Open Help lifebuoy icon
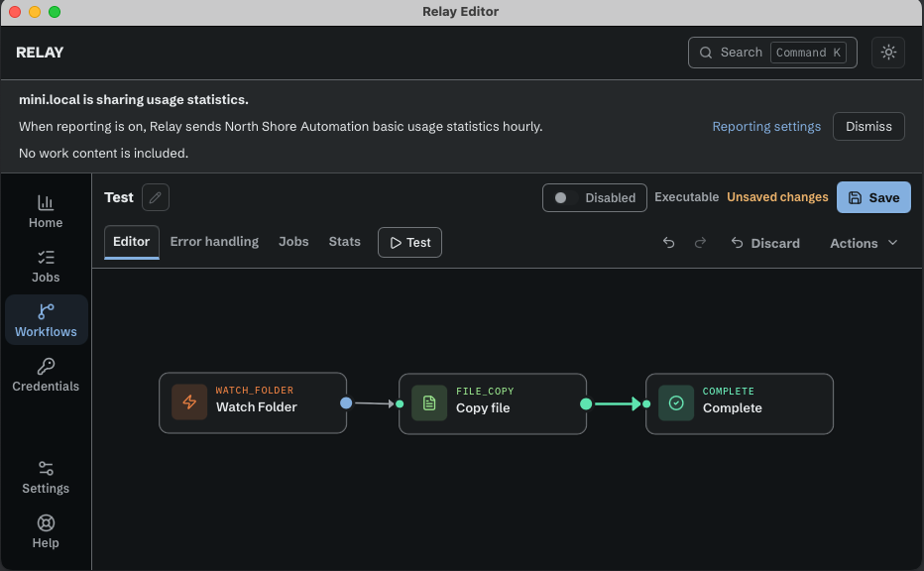924x571 pixels. point(46,523)
